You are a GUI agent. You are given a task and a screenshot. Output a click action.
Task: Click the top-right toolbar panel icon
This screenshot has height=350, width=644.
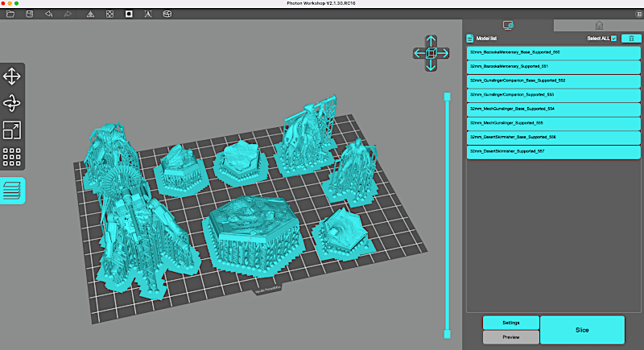click(x=638, y=14)
